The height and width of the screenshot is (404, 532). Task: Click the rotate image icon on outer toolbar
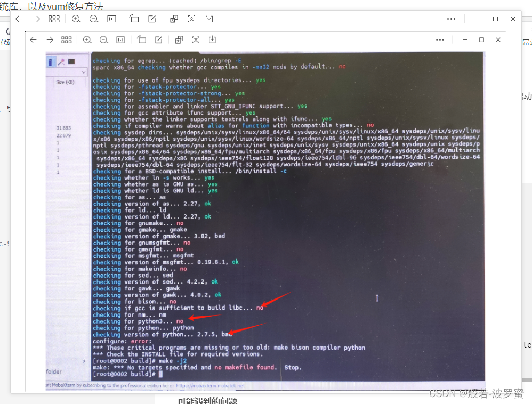point(134,19)
